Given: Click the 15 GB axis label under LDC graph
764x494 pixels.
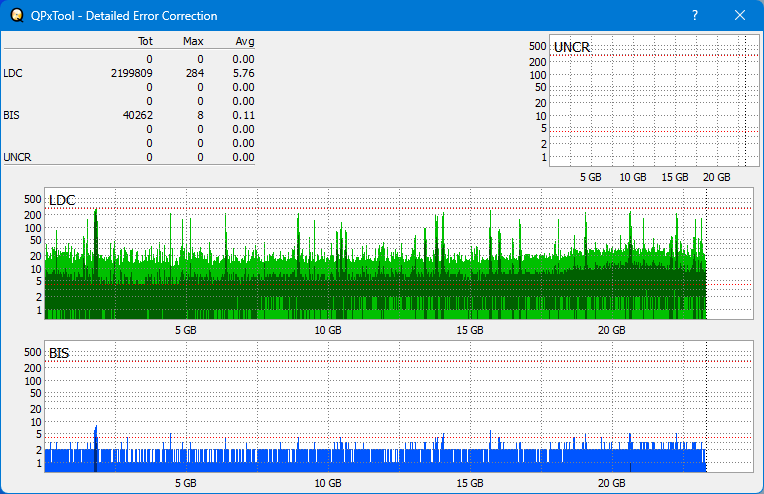Looking at the screenshot, I should pos(470,330).
